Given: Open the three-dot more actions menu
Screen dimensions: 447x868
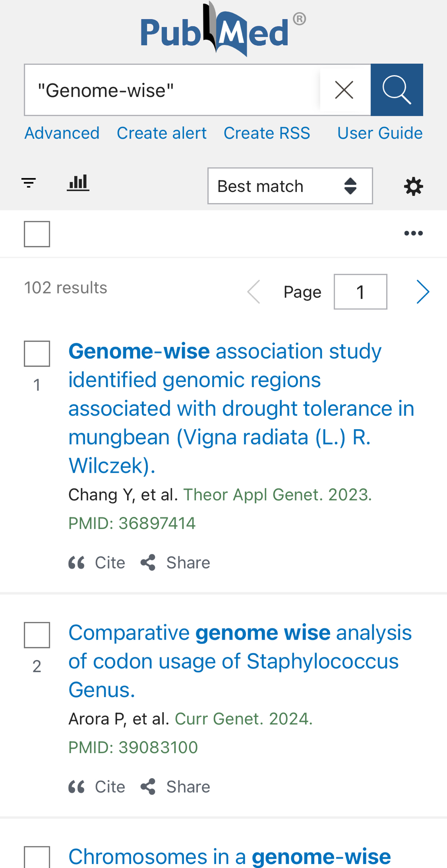Looking at the screenshot, I should pos(413,233).
